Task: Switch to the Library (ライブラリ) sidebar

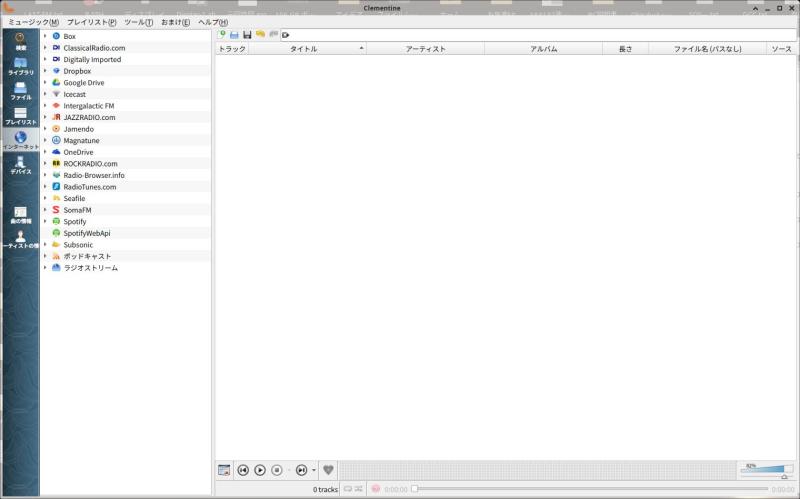Action: tap(20, 66)
